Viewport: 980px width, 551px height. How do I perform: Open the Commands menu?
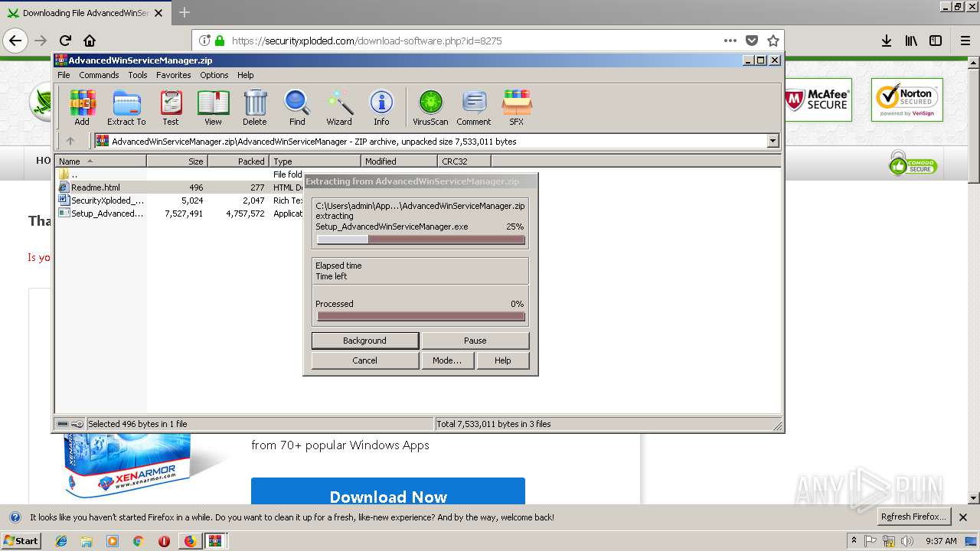[x=99, y=75]
